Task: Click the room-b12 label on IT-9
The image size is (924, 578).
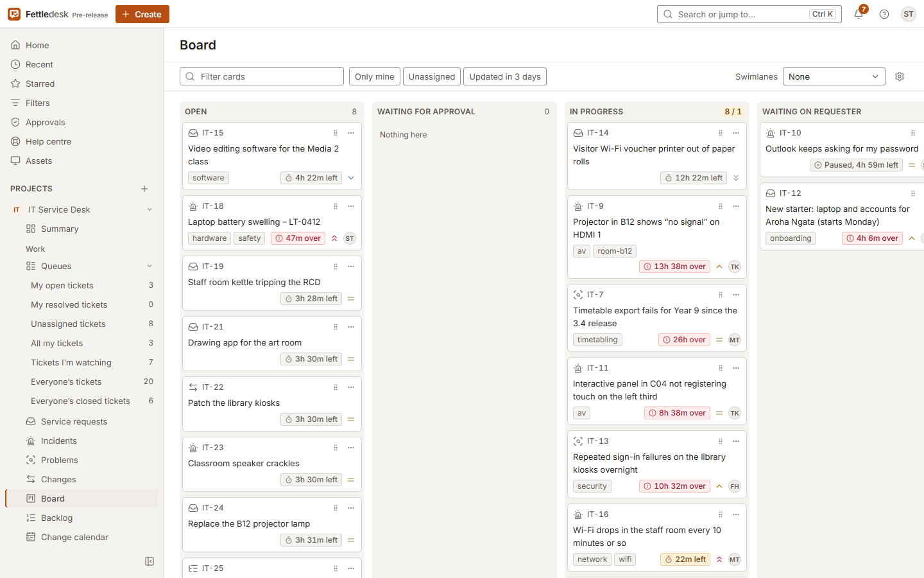Action: click(x=615, y=251)
